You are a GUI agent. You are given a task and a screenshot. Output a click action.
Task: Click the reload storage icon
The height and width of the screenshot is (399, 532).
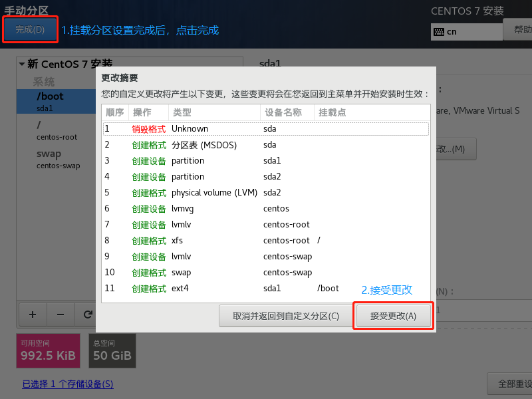pos(87,314)
